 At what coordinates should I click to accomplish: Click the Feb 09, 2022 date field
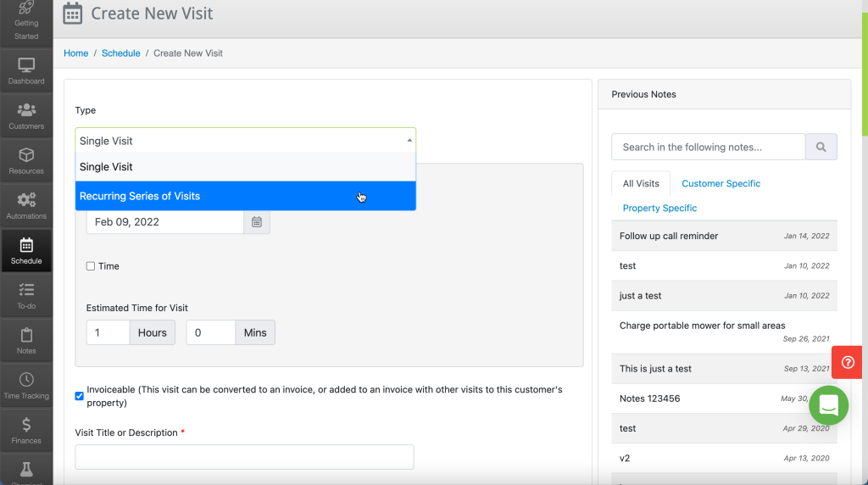[x=165, y=222]
